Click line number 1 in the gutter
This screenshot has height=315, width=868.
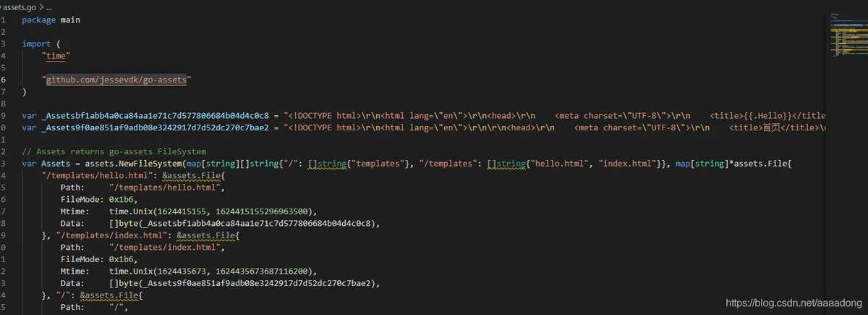(x=4, y=19)
